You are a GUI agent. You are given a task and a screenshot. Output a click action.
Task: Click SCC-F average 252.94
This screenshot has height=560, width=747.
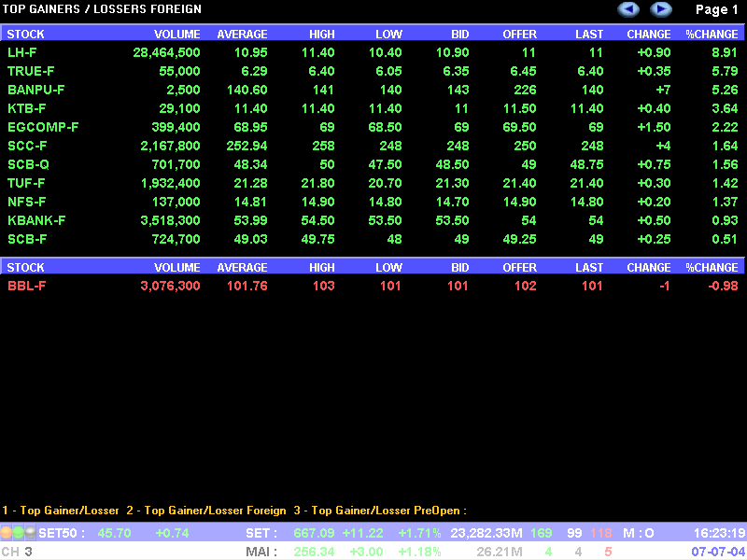pyautogui.click(x=247, y=146)
